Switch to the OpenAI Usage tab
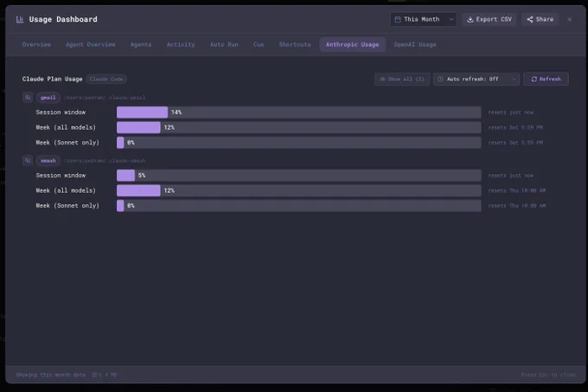This screenshot has width=588, height=392. [x=415, y=44]
